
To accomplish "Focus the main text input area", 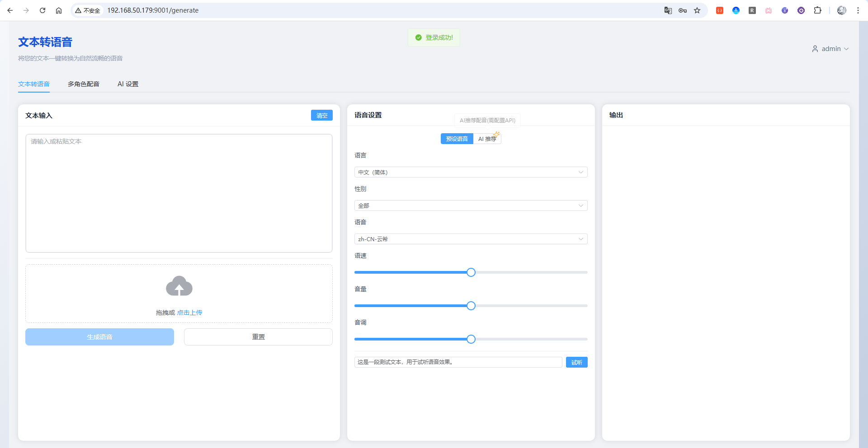I will tap(179, 193).
